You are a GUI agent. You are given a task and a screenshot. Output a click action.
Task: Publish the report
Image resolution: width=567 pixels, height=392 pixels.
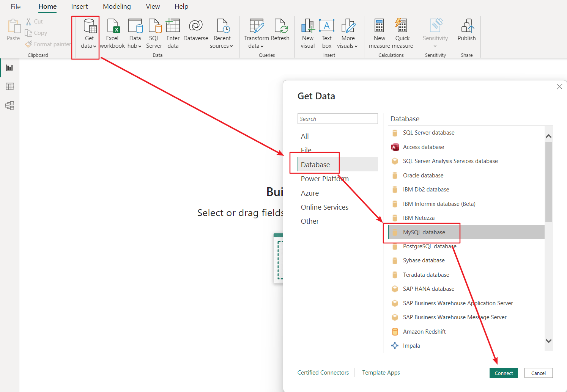466,33
